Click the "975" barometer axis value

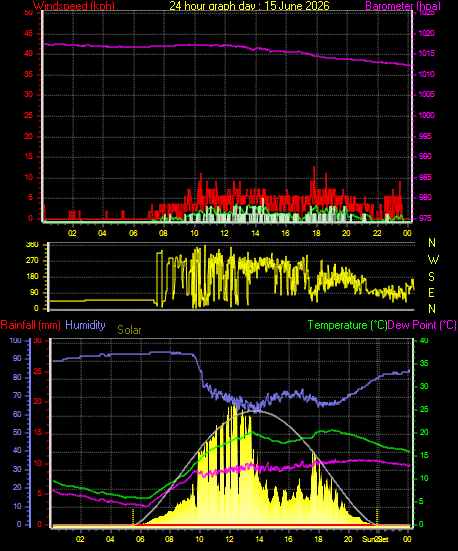425,218
